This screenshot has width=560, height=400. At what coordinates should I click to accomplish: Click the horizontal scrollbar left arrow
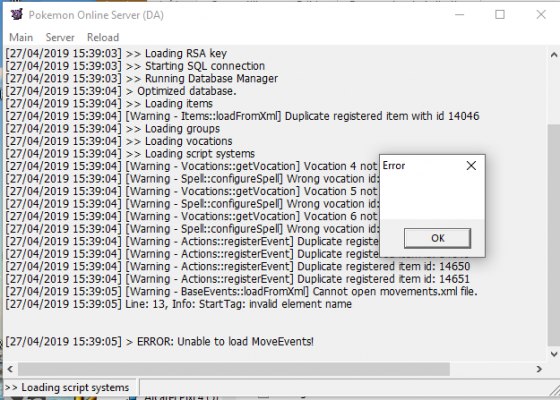tap(10, 369)
